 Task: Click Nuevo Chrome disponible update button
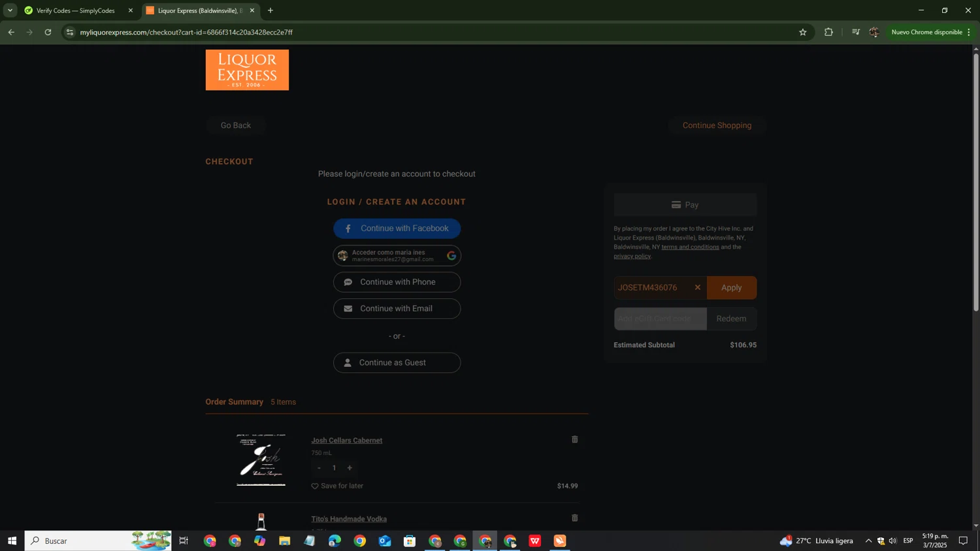[931, 32]
